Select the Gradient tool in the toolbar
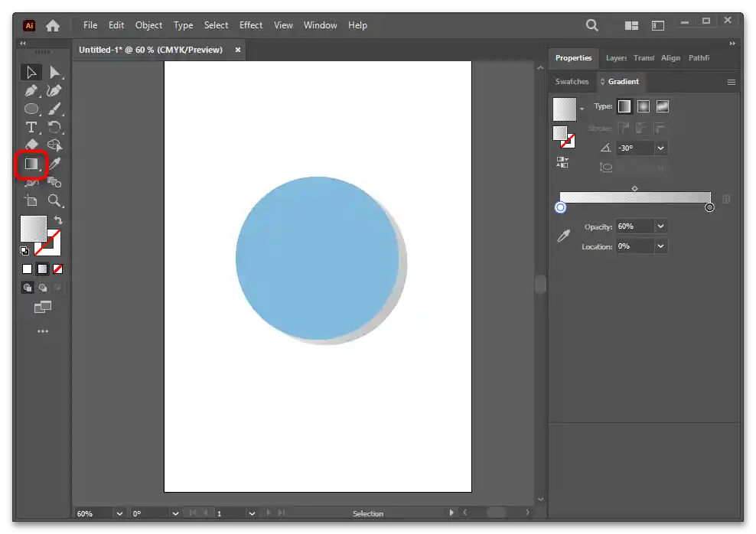This screenshot has width=756, height=534. [31, 164]
